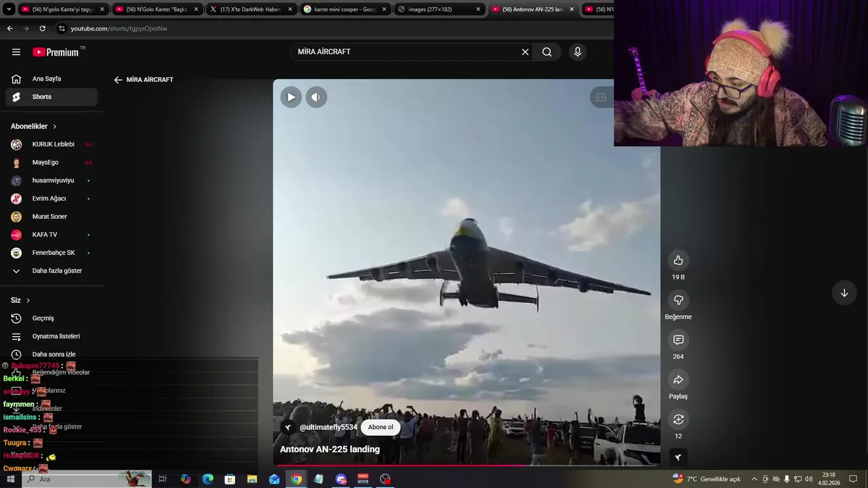Open the Fenerbahçe SK channel
The width and height of the screenshot is (868, 488).
[52, 253]
